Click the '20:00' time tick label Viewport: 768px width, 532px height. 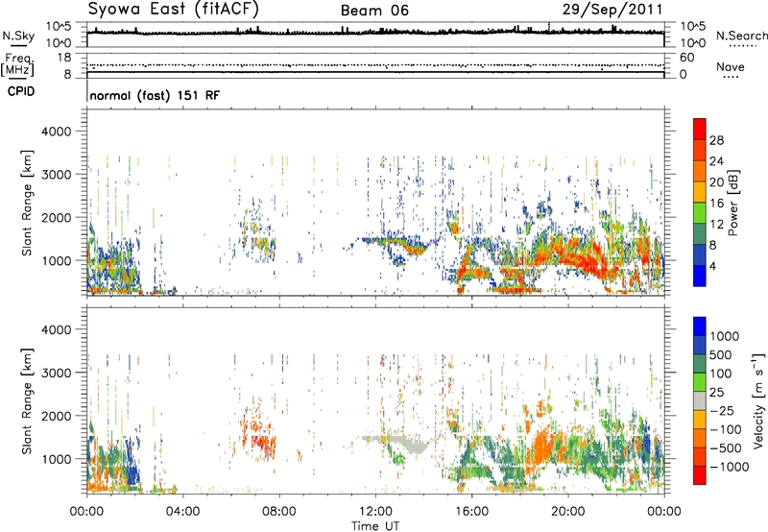click(x=567, y=512)
